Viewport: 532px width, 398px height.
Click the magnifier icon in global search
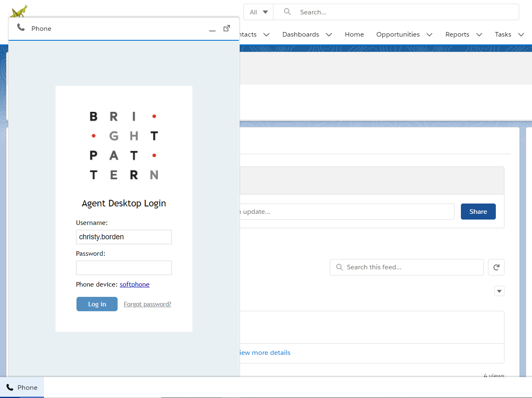[287, 12]
